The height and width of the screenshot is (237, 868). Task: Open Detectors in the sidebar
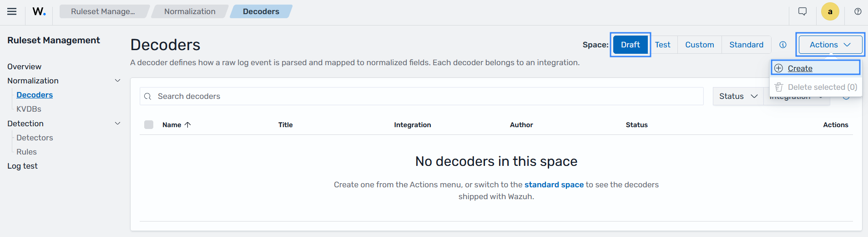pos(35,138)
